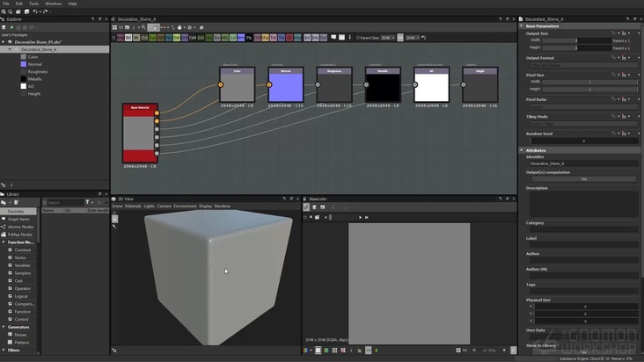
Task: Open the Materials menu in 3D View
Action: 133,206
